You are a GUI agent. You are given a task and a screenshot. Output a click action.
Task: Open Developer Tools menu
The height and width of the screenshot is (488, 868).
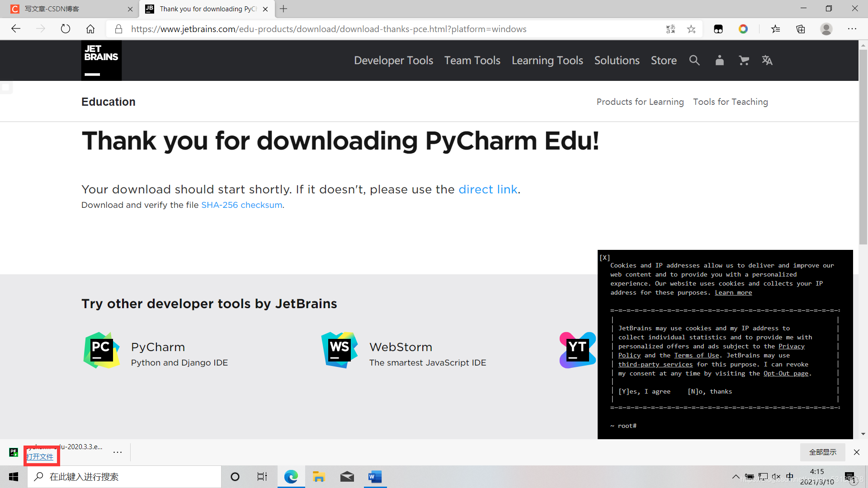[393, 60]
